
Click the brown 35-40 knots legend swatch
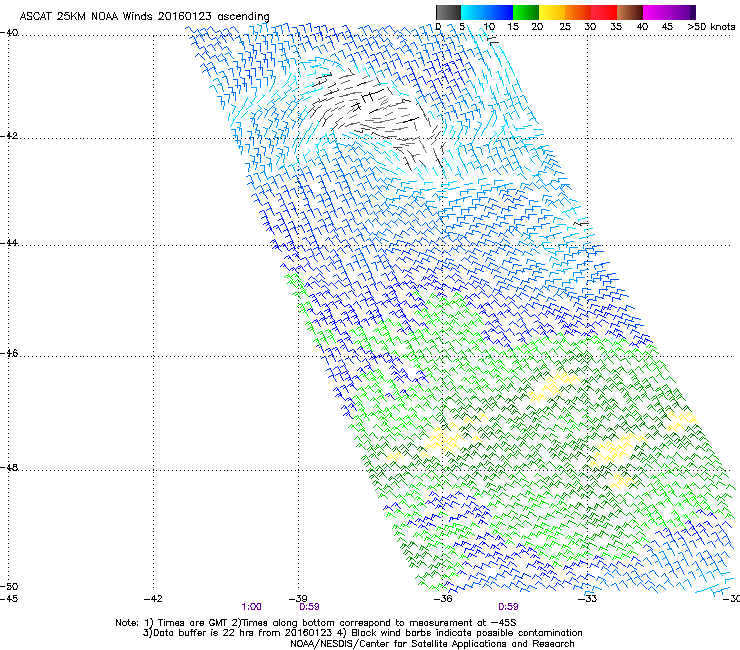(629, 12)
